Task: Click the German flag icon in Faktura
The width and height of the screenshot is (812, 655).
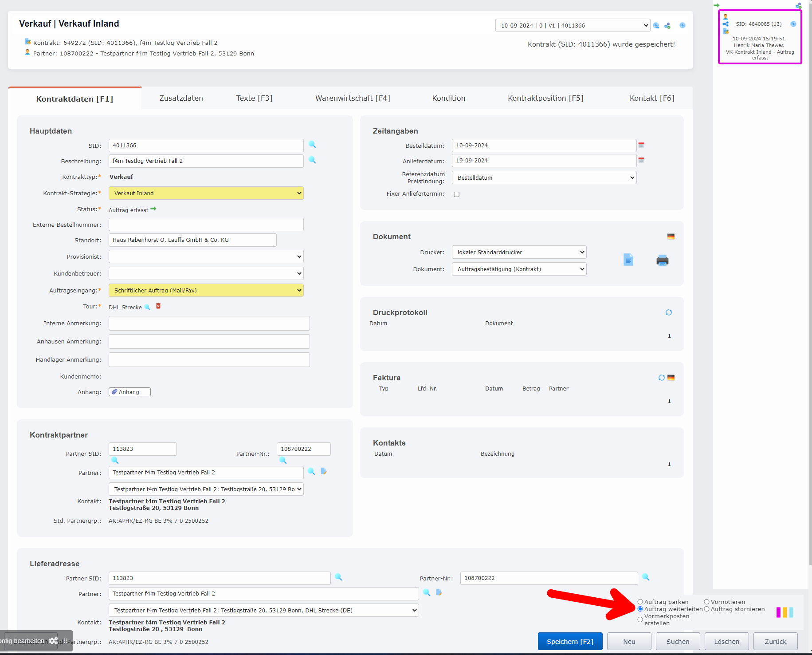Action: [x=671, y=378]
